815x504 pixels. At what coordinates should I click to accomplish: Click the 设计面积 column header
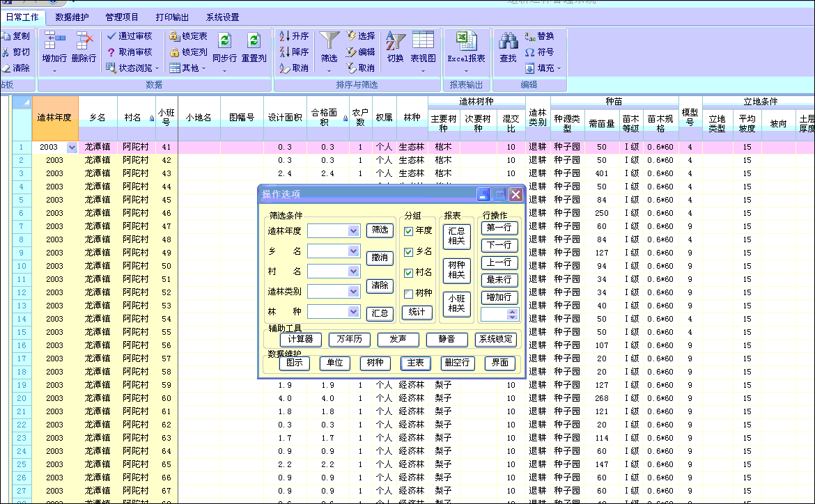pyautogui.click(x=285, y=118)
